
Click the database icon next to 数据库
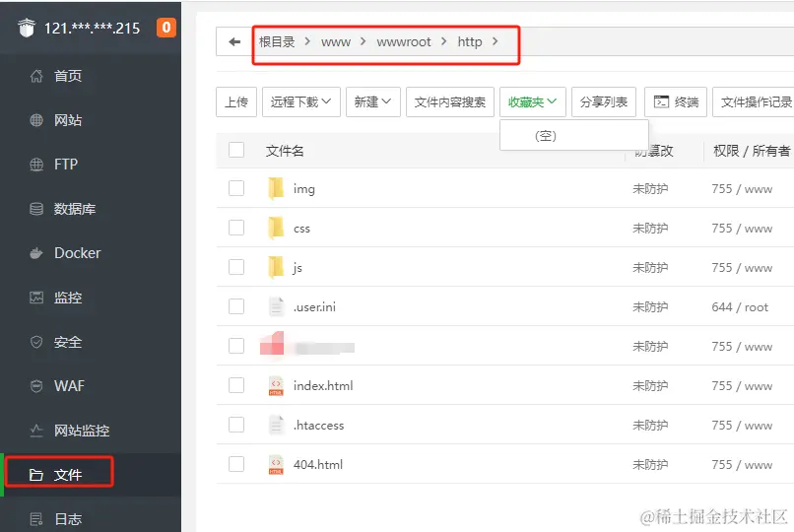pyautogui.click(x=36, y=209)
